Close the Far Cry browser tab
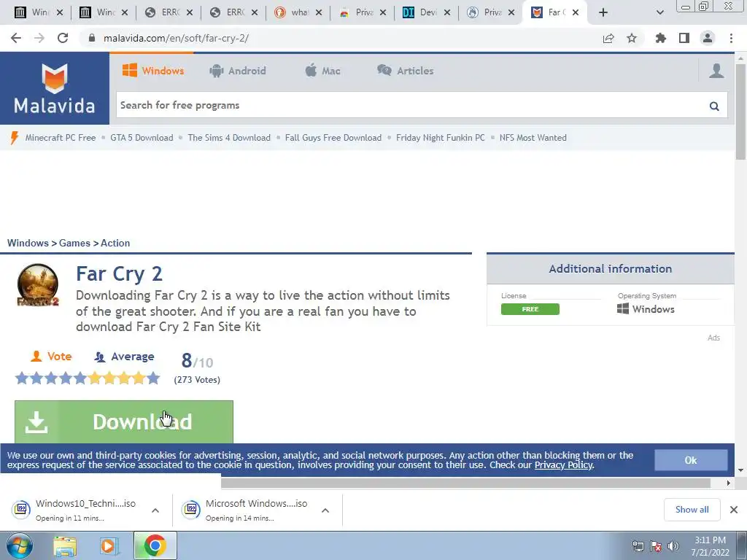The width and height of the screenshot is (747, 560). (575, 12)
